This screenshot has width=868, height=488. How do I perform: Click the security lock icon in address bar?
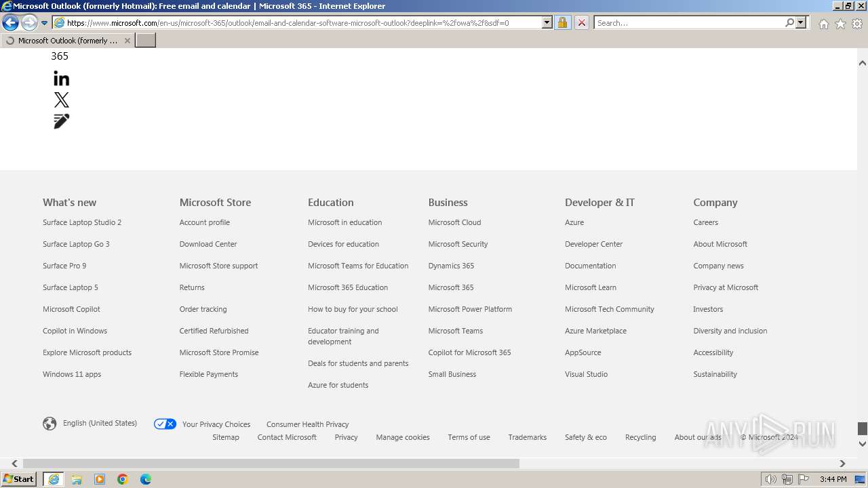[x=562, y=22]
